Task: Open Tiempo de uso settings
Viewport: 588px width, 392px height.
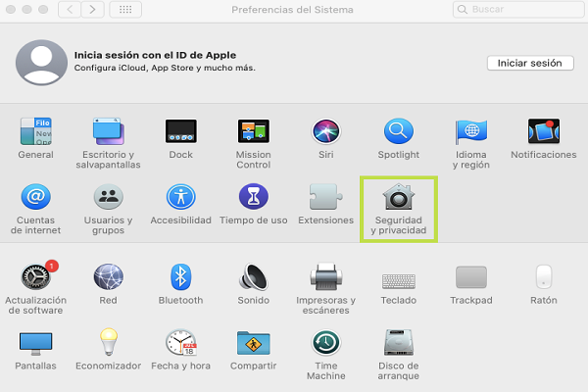Action: pos(253,199)
